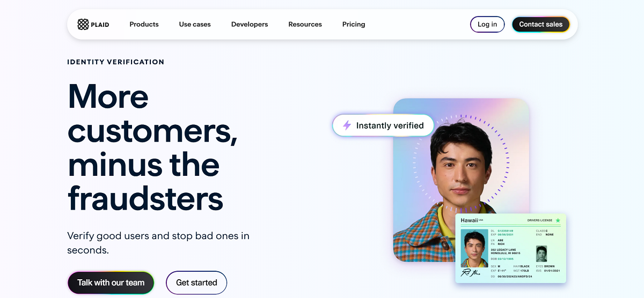Open the Resources menu
The width and height of the screenshot is (644, 298).
pos(305,24)
